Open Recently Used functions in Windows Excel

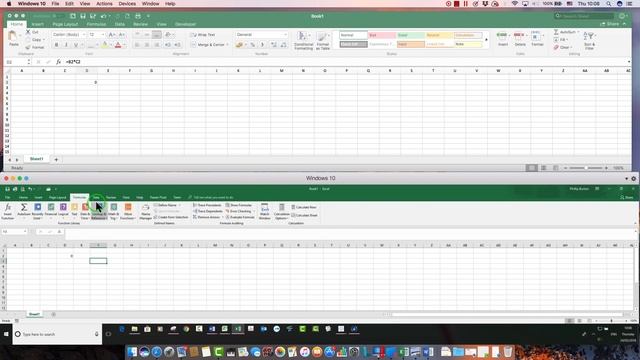pyautogui.click(x=38, y=211)
